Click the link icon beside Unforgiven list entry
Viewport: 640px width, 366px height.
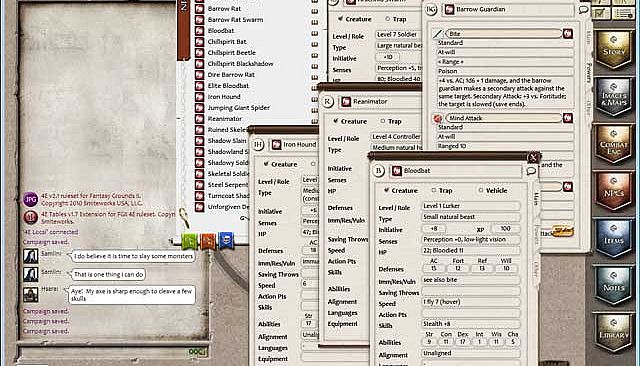200,207
